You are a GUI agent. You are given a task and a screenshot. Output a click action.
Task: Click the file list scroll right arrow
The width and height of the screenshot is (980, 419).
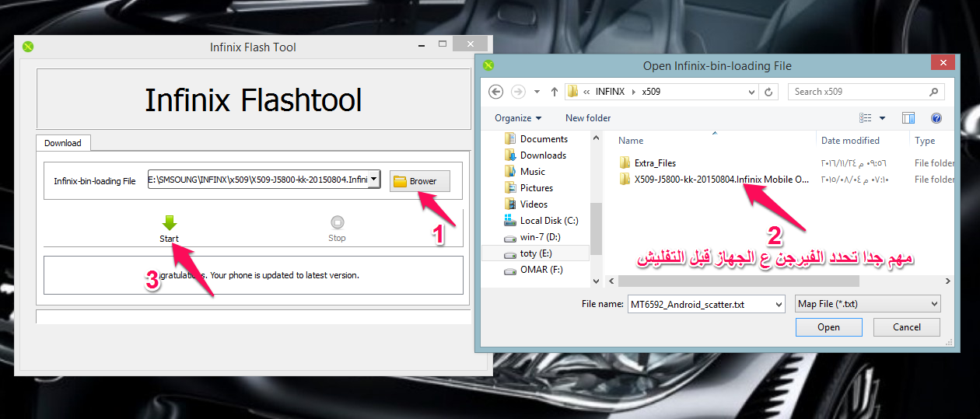[948, 281]
